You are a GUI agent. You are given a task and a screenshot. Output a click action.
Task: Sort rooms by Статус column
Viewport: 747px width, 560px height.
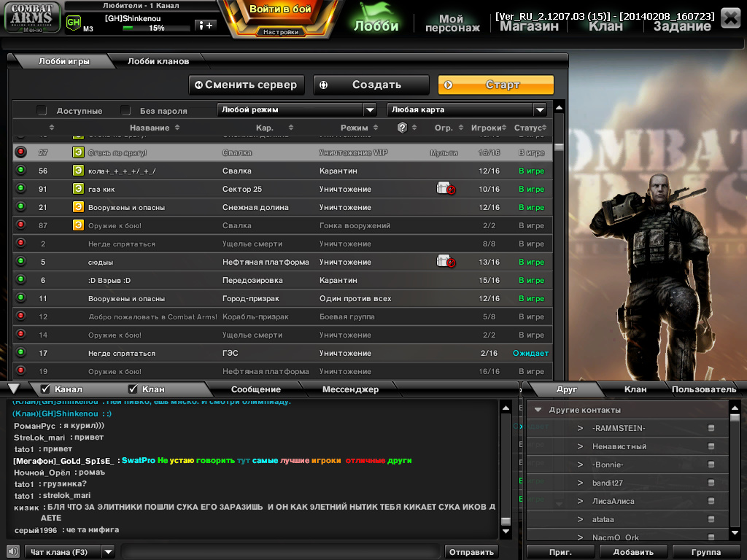point(530,128)
